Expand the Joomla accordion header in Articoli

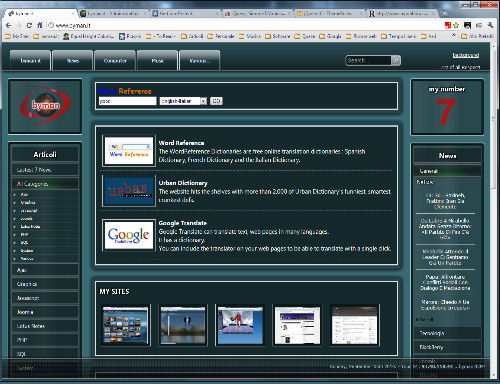[x=45, y=312]
